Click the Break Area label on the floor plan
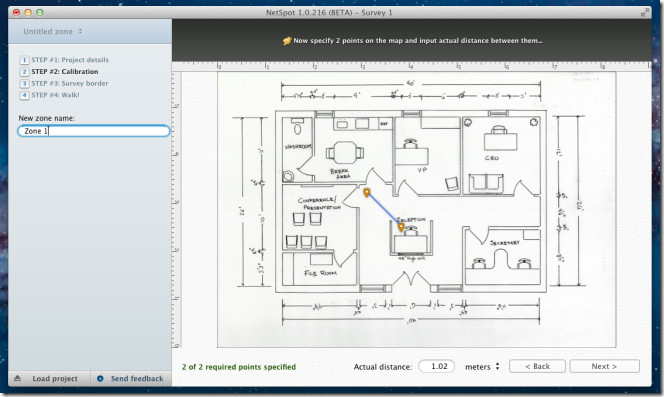The image size is (664, 397). (x=340, y=173)
